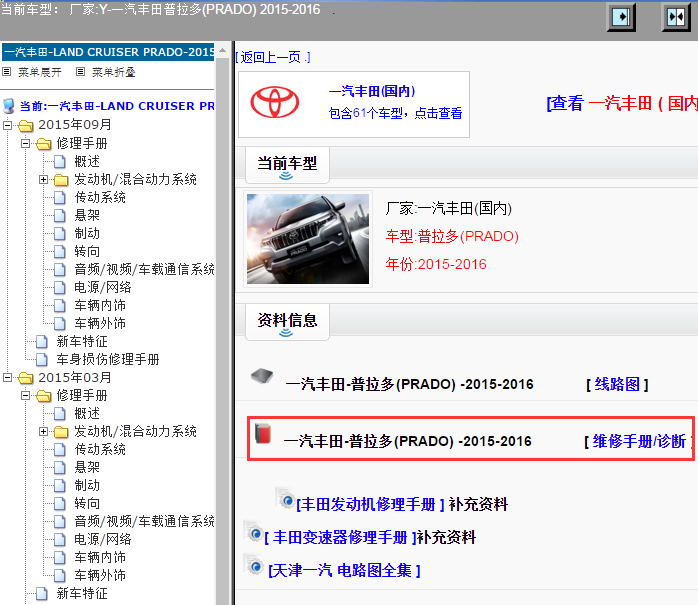Click the icon beside 丰田发动机修理手册
This screenshot has height=605, width=698.
(x=285, y=498)
